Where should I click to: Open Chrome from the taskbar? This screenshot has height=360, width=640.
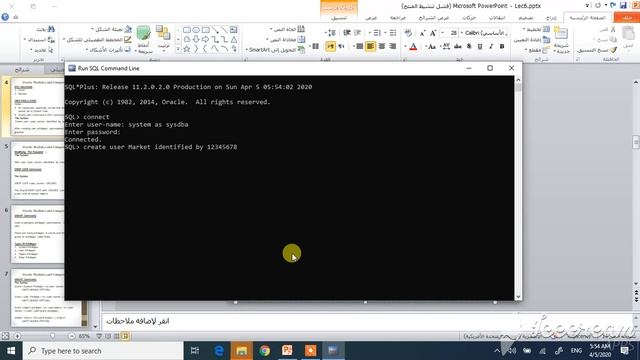pyautogui.click(x=264, y=351)
